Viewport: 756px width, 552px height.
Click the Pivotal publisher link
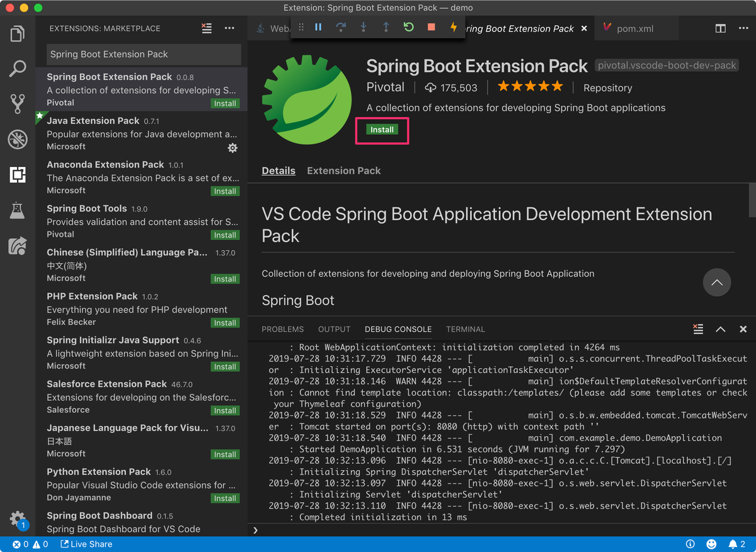click(x=386, y=88)
